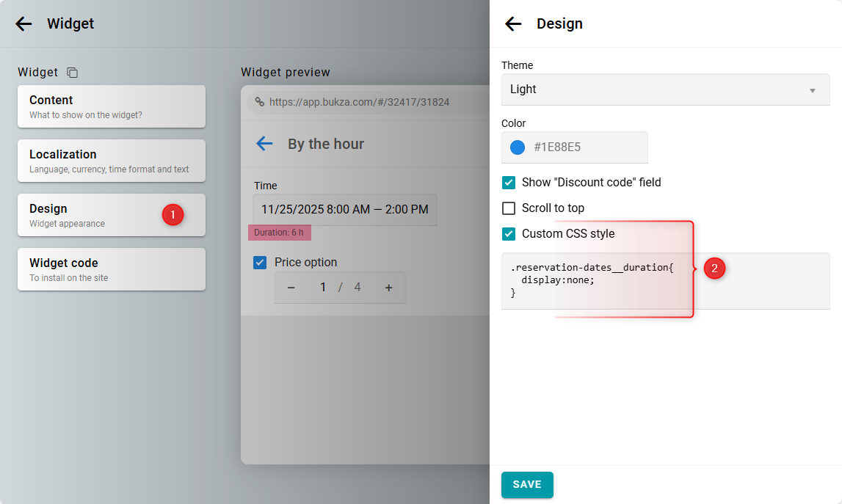Copy widget using icon beside Widget label
The image size is (842, 504).
pos(73,73)
